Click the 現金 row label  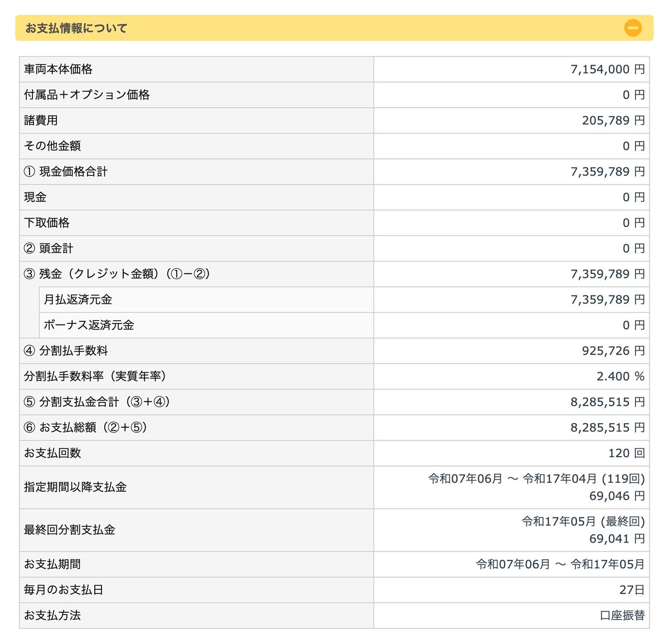pyautogui.click(x=35, y=197)
